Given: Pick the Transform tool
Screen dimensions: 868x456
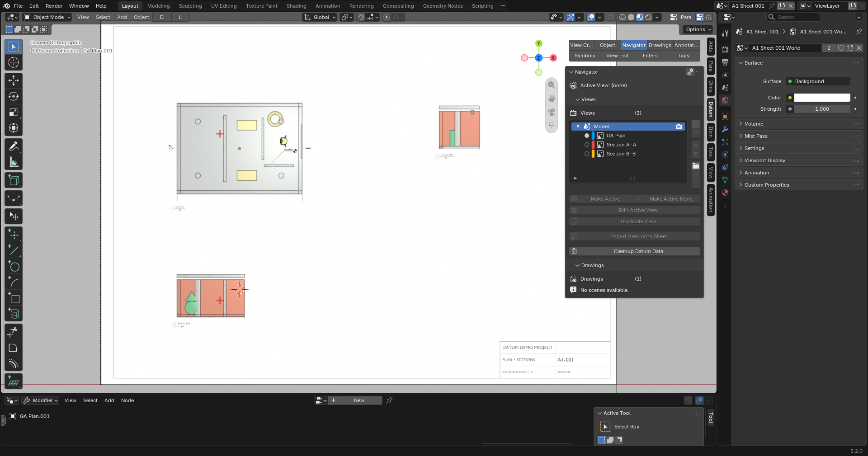Looking at the screenshot, I should pyautogui.click(x=14, y=128).
